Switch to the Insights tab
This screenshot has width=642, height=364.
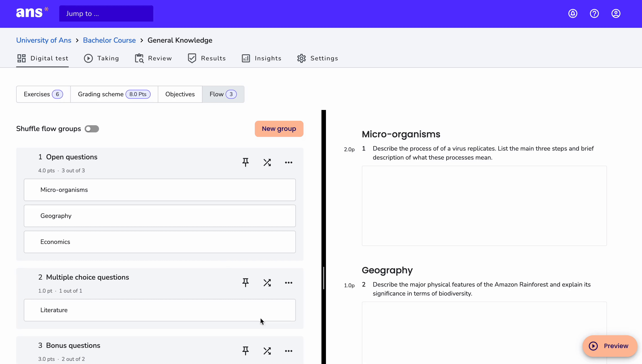pyautogui.click(x=262, y=58)
